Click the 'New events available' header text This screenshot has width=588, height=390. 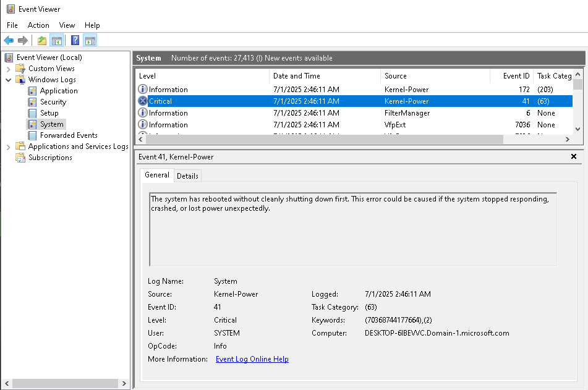tap(299, 58)
